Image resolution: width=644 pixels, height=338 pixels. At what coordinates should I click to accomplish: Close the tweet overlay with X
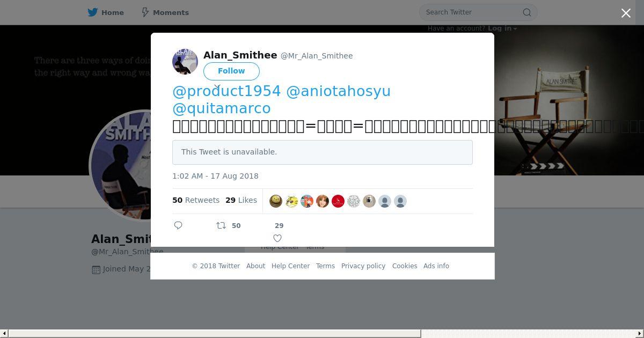[x=626, y=13]
